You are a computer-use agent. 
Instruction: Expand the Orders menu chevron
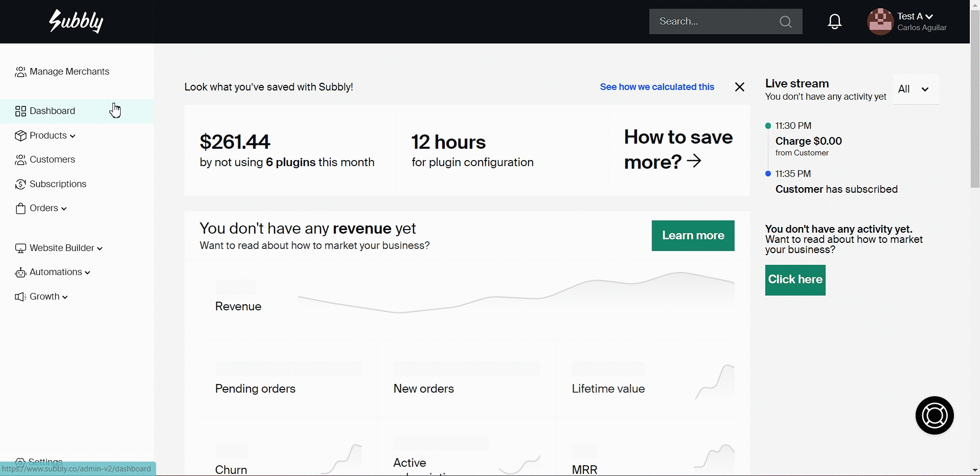coord(64,209)
